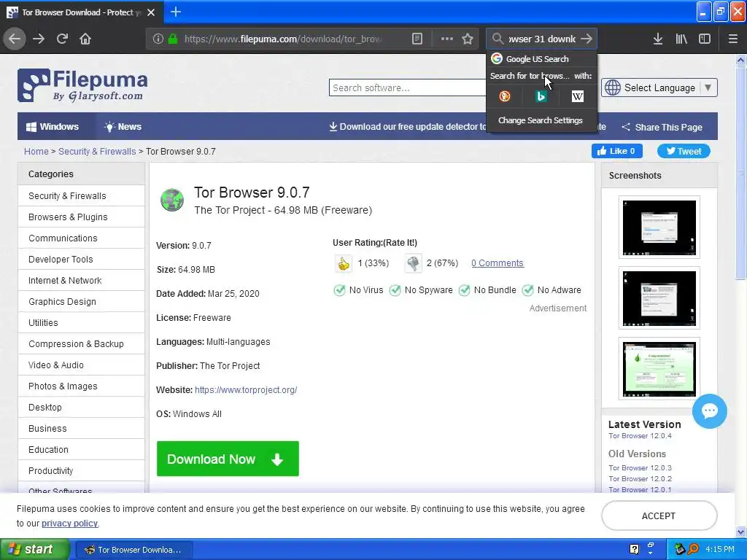This screenshot has width=747, height=560.
Task: Show site information icon in address bar
Action: pos(158,39)
